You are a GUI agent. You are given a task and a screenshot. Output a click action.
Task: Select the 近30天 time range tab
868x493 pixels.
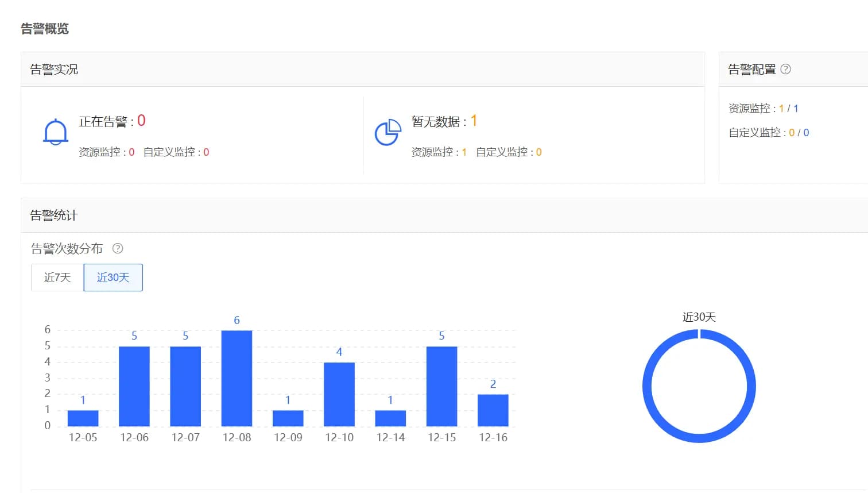click(x=113, y=277)
